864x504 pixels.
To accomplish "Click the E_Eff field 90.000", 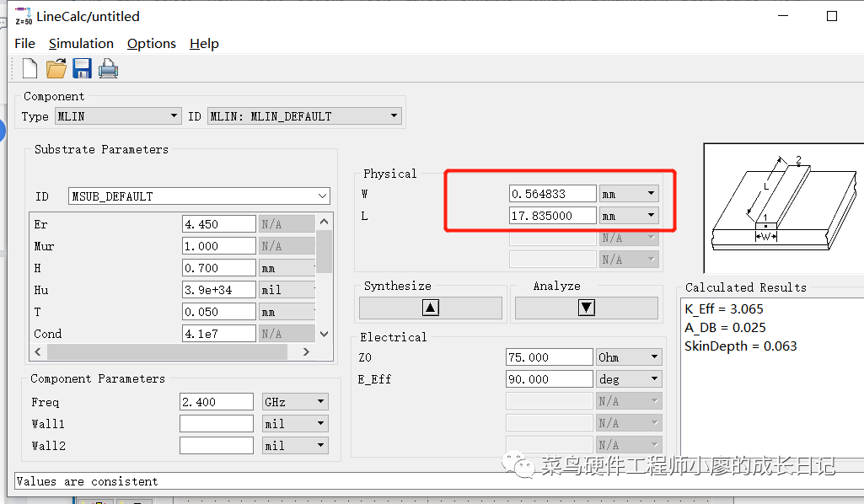I will tap(549, 379).
